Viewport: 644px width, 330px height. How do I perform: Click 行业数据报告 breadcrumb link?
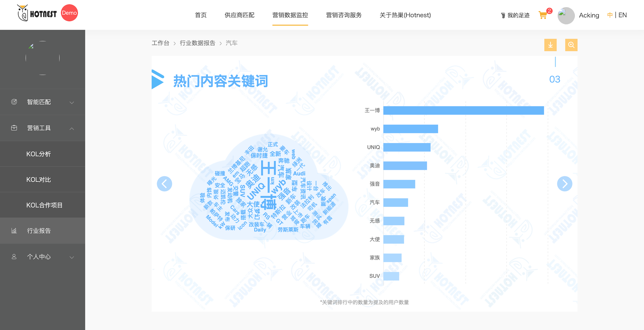click(197, 43)
